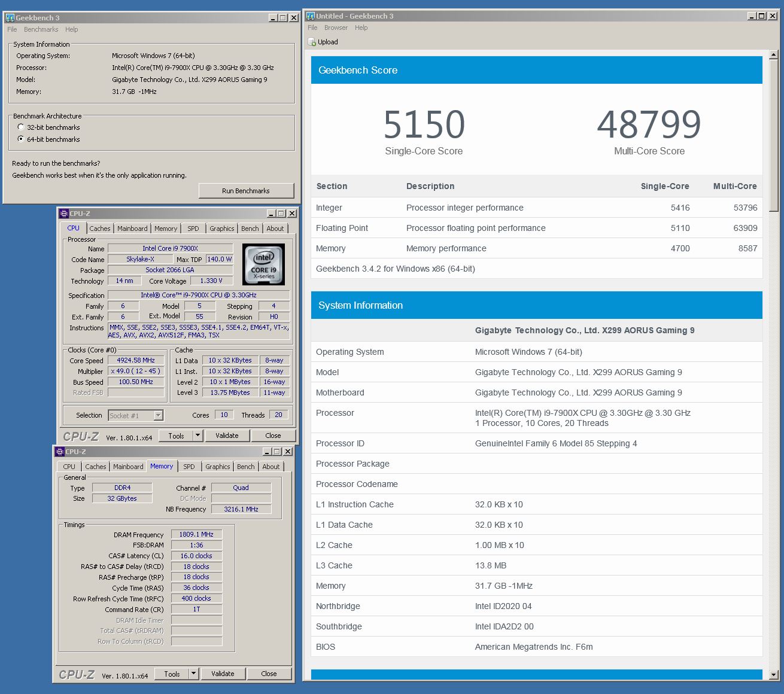
Task: Select the CPU tab in upper CPU-Z
Action: coord(73,228)
